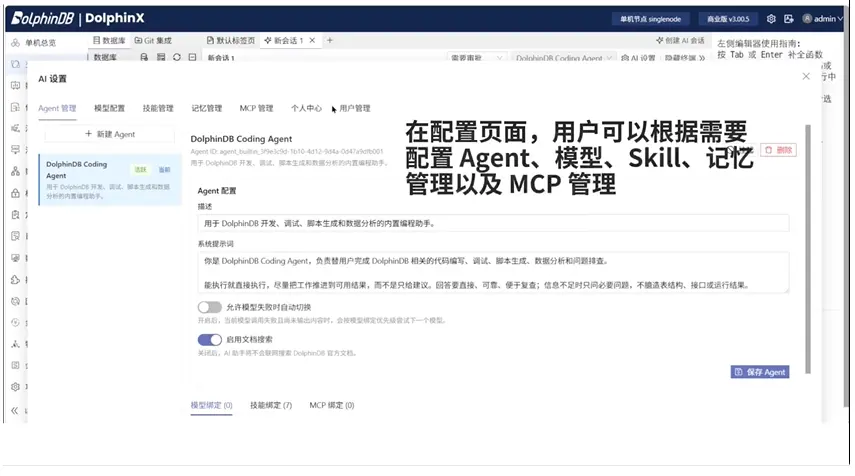This screenshot has height=476, width=855.
Task: Click 新建 Agent button
Action: coord(110,134)
